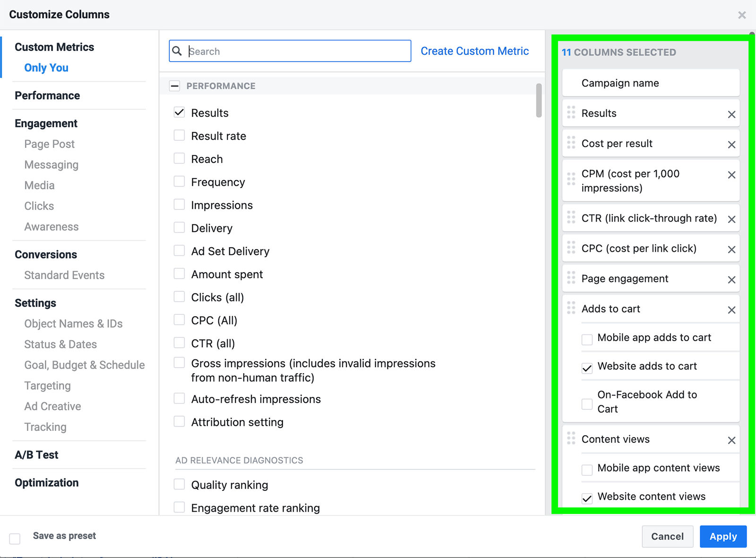The width and height of the screenshot is (756, 558).
Task: Grab drag handle of CTR column
Action: click(571, 217)
